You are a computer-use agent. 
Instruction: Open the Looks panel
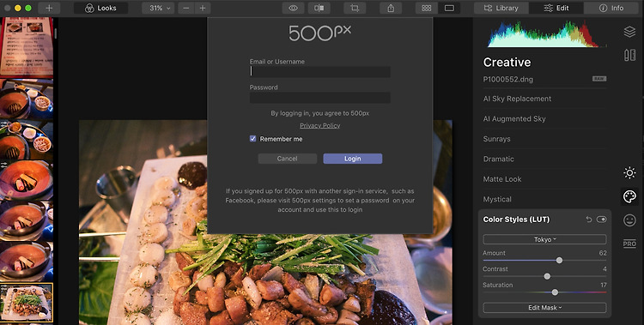click(101, 9)
